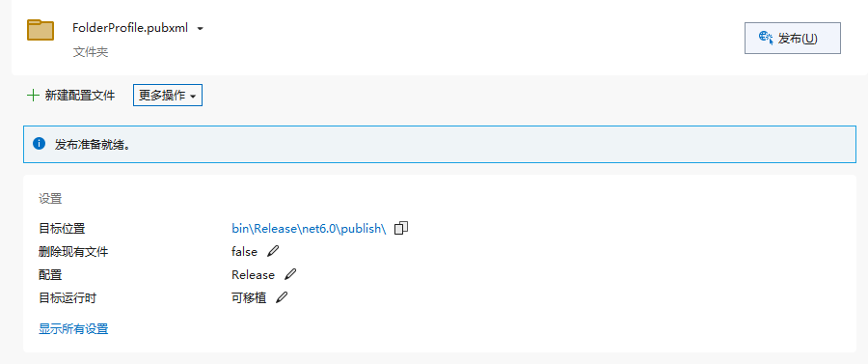Edit the delete existing files setting

point(272,252)
